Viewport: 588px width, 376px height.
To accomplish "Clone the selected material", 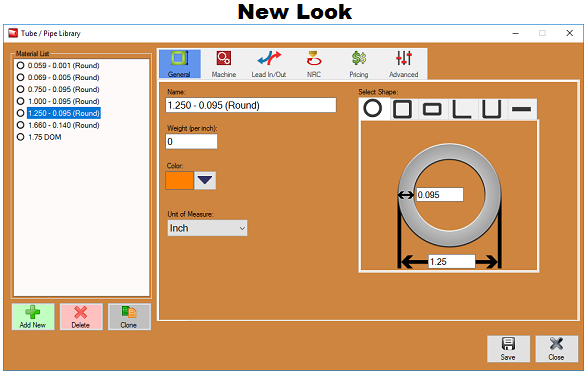I will pyautogui.click(x=129, y=317).
